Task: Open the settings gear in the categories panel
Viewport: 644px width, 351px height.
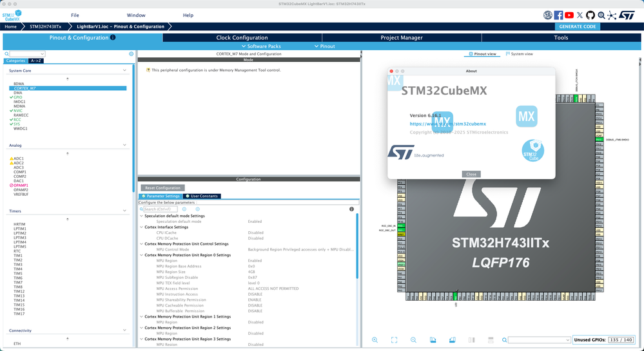Action: [x=131, y=54]
